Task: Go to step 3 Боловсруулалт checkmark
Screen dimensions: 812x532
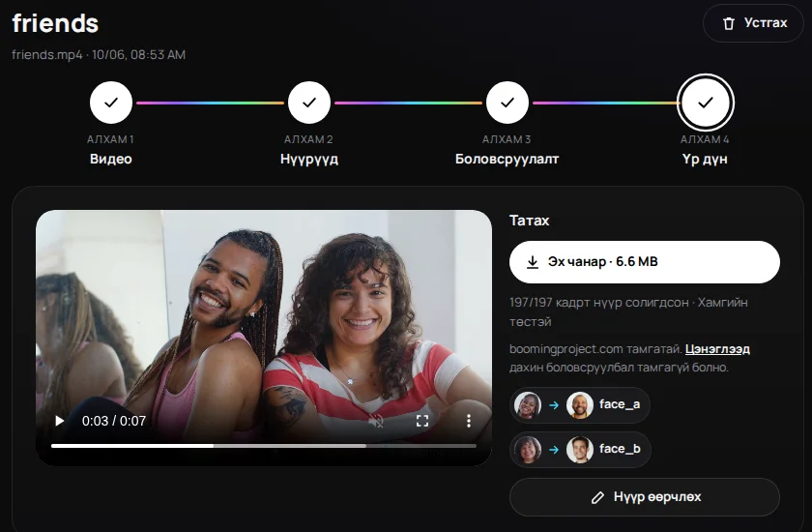Action: (507, 103)
